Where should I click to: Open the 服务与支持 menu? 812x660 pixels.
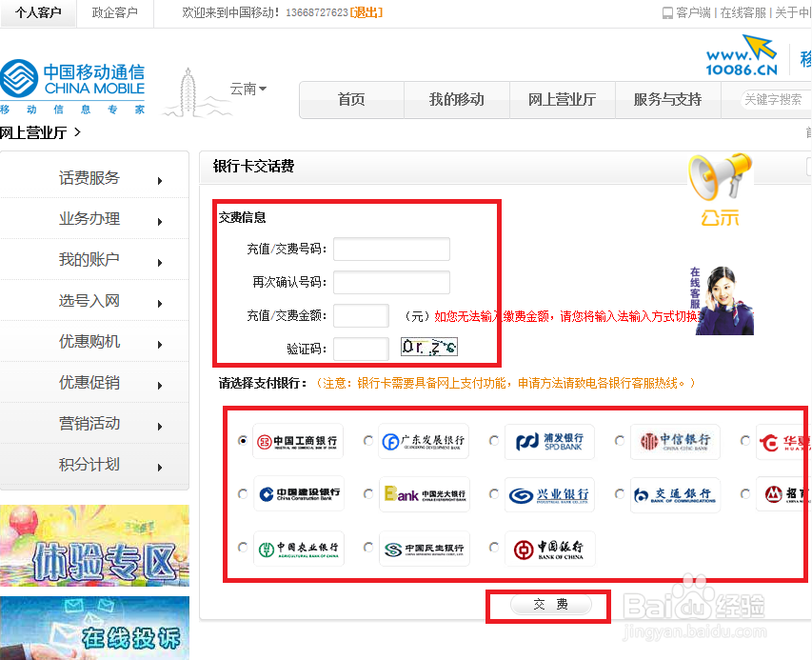pos(667,99)
